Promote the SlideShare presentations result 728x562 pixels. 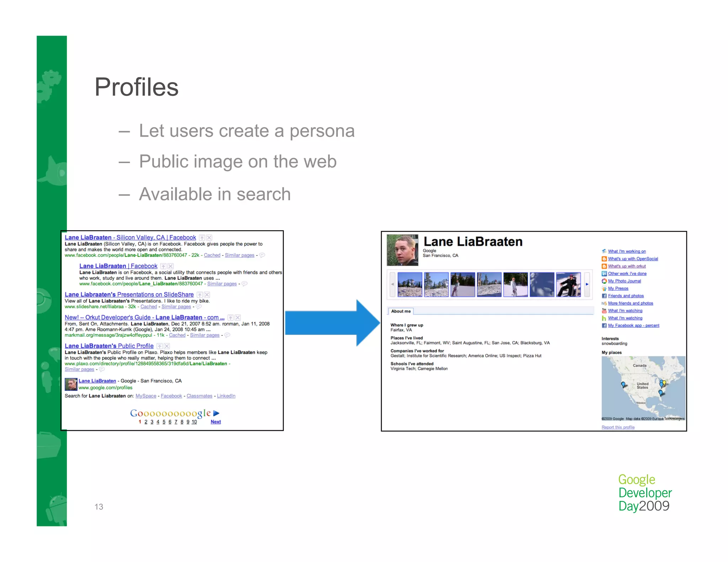[200, 294]
